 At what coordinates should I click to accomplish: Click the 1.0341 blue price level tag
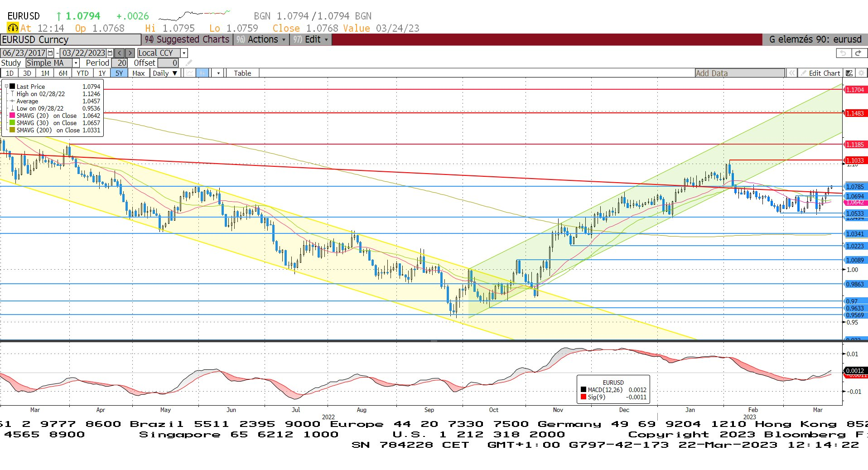[x=856, y=234]
